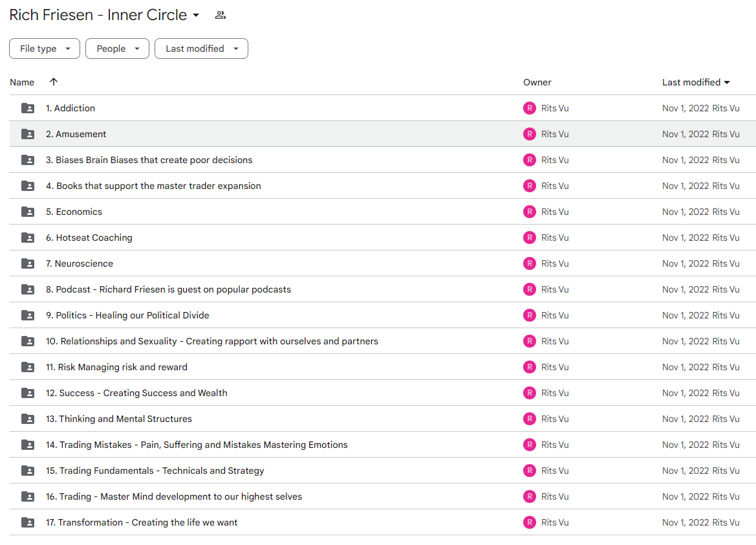Click the folder icon for 15. Trading Fundamentals
756x545 pixels.
click(x=28, y=471)
